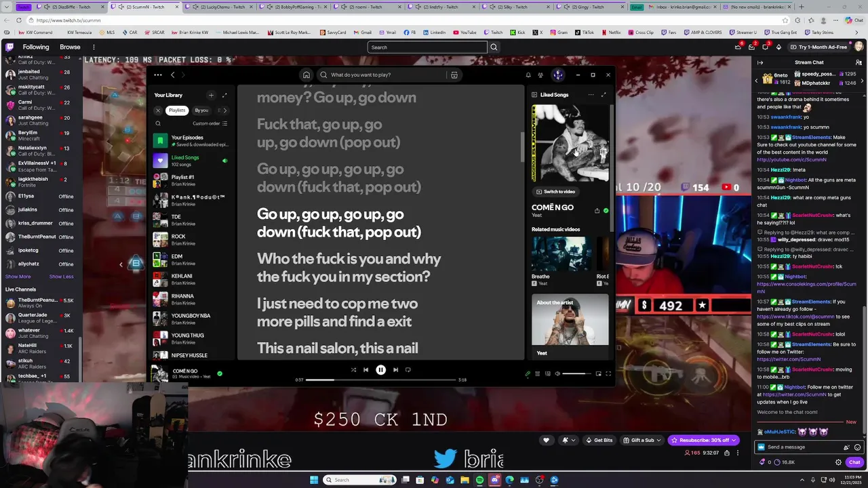Toggle the Playlists filter chip
The image size is (868, 488).
pos(177,110)
